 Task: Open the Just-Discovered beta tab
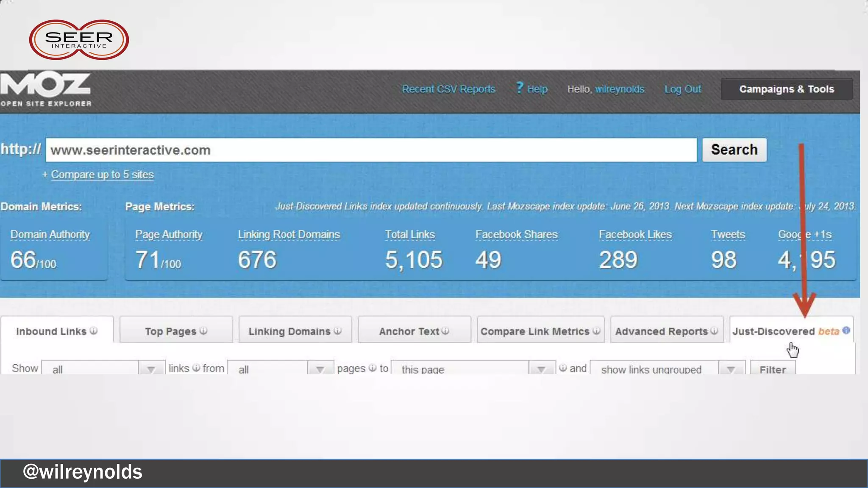coord(773,331)
